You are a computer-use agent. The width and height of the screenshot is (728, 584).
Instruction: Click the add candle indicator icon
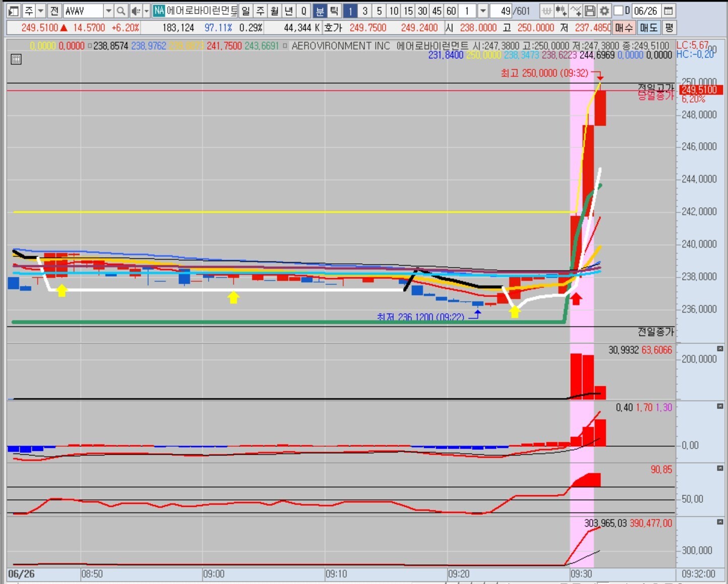[561, 11]
